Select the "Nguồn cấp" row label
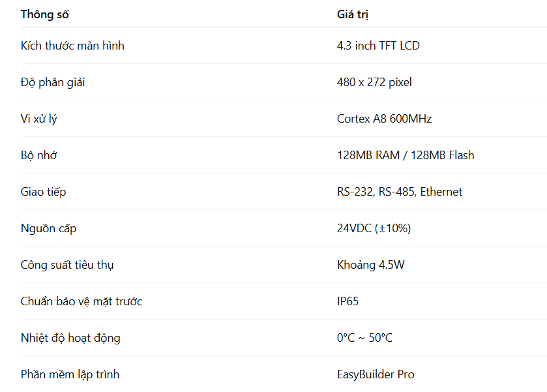The height and width of the screenshot is (392, 547). (x=49, y=228)
